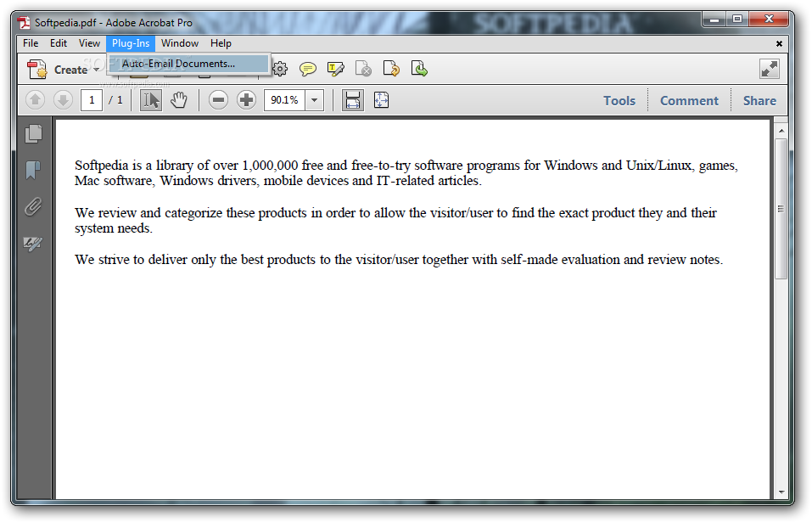Switch to read mode with expand icon

tap(769, 69)
